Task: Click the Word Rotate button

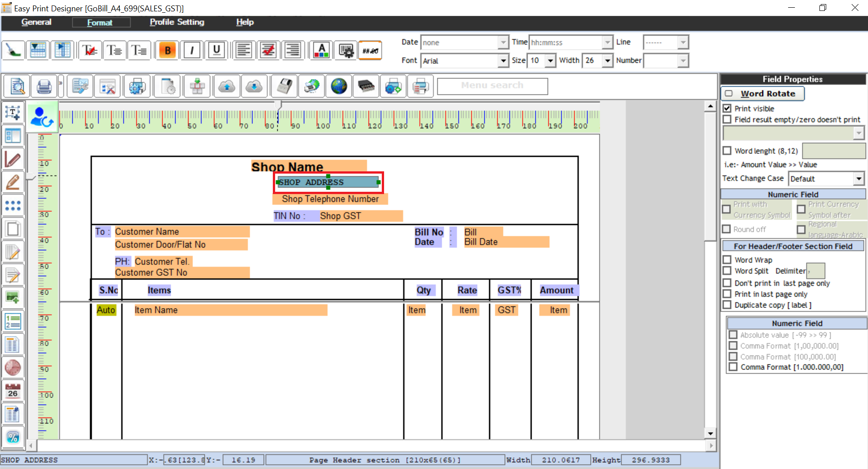Action: pyautogui.click(x=762, y=94)
